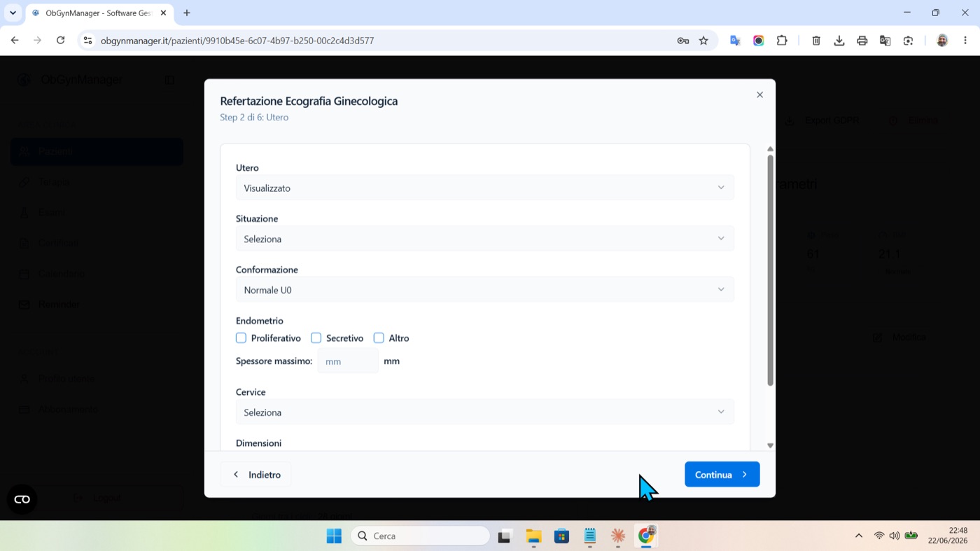Click the dimmed Modifica link behind dialog
This screenshot has height=551, width=980.
point(899,337)
